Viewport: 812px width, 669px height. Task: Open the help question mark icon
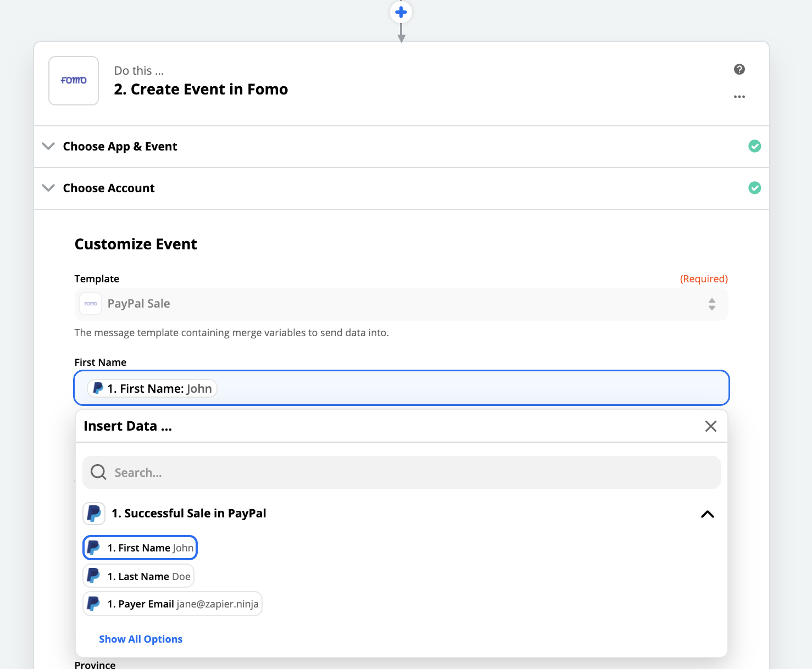[x=739, y=69]
